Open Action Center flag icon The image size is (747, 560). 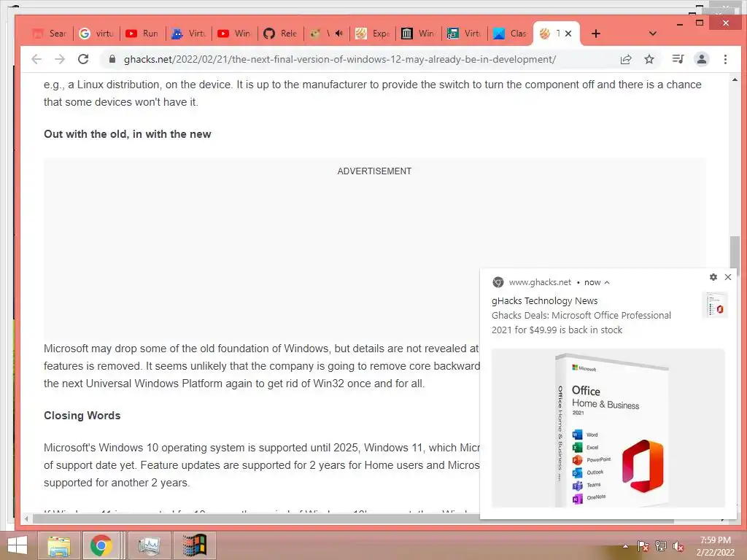click(643, 546)
